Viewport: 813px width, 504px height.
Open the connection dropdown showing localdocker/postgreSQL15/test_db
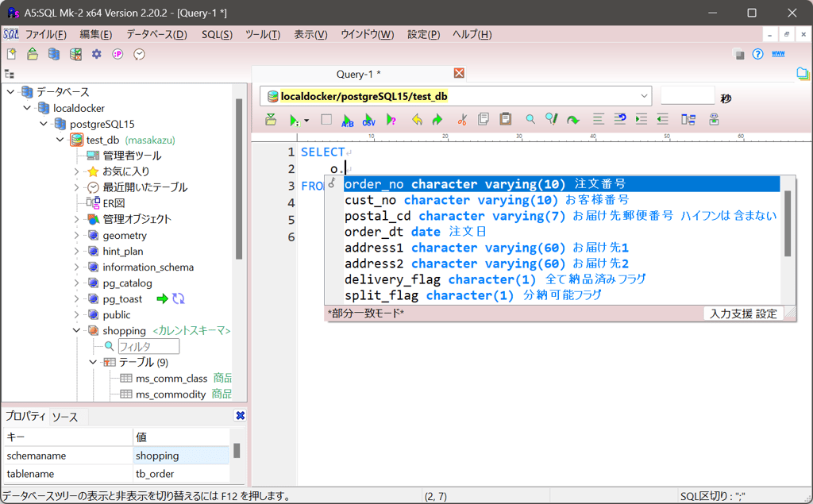click(643, 94)
